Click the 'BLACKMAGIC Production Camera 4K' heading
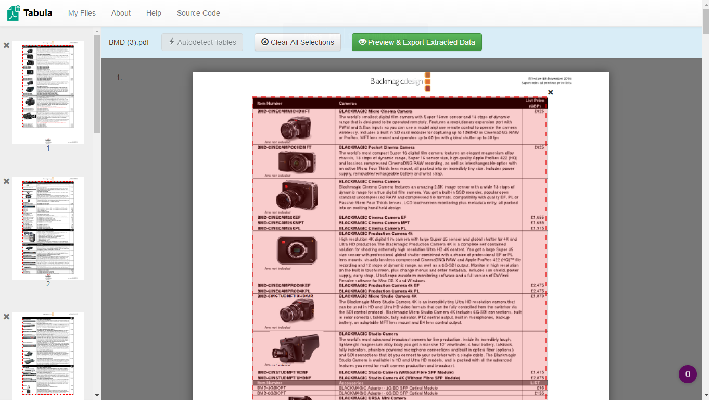709x401 pixels. tap(376, 234)
